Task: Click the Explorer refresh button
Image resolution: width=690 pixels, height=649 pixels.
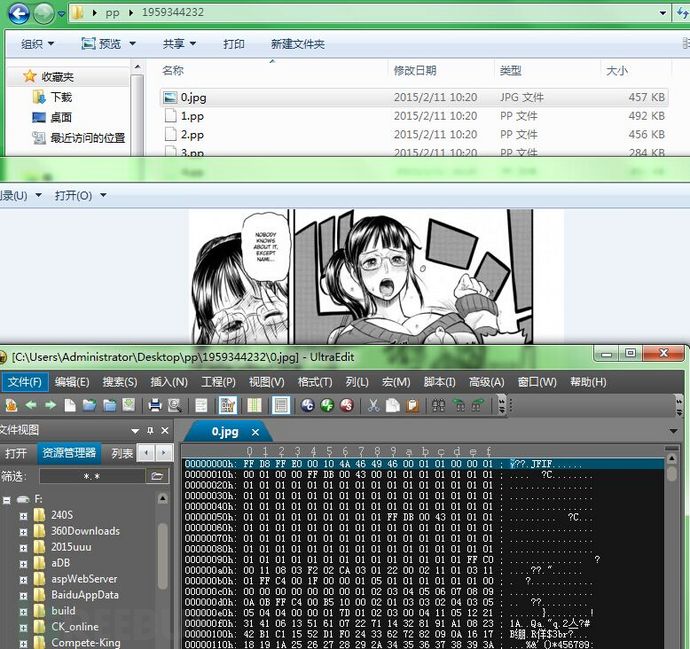Action: click(682, 13)
